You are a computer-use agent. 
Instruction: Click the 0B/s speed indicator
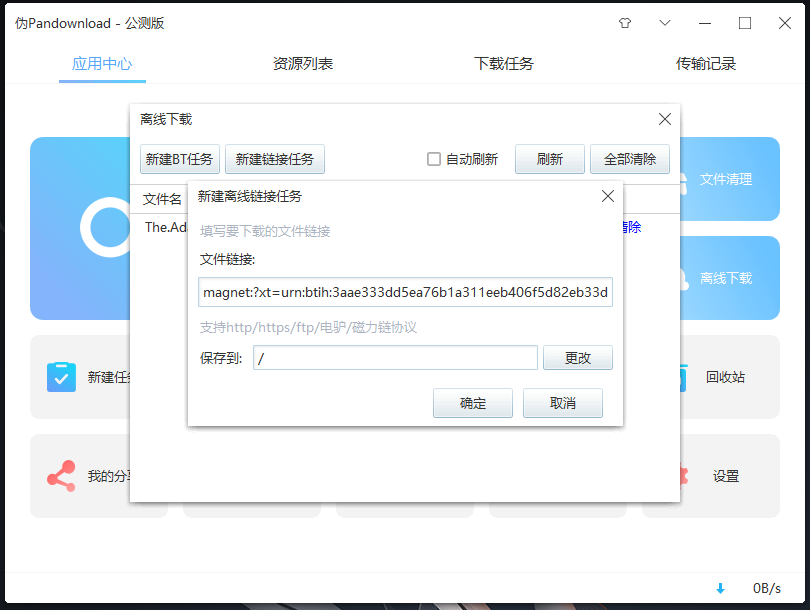pyautogui.click(x=767, y=588)
